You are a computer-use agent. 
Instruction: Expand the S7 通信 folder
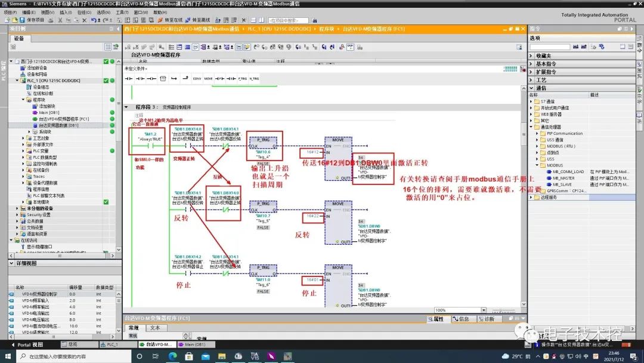531,101
